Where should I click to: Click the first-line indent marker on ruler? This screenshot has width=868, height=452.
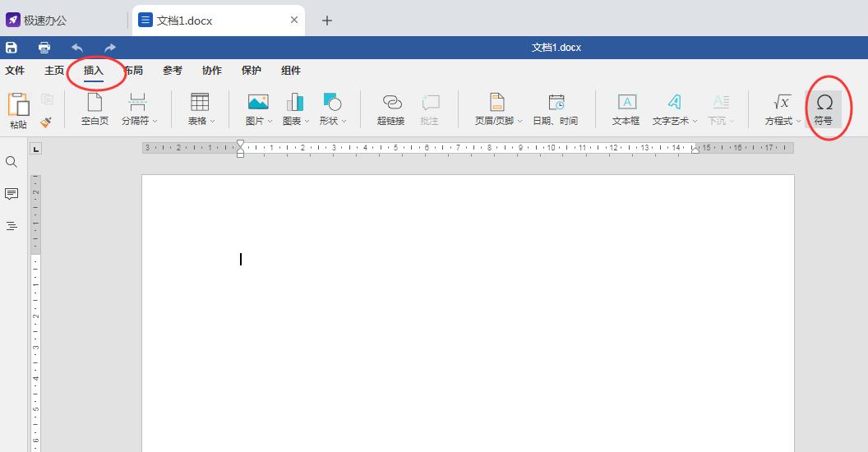click(240, 143)
